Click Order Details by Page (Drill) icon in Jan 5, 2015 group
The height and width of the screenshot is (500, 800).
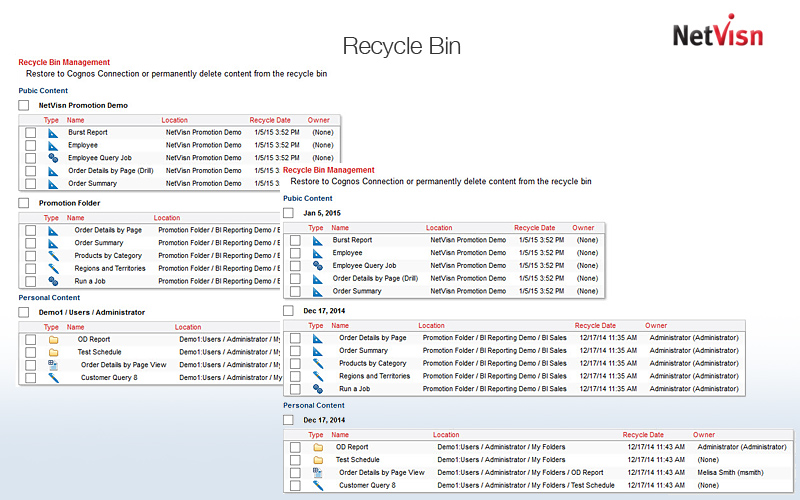[x=317, y=279]
